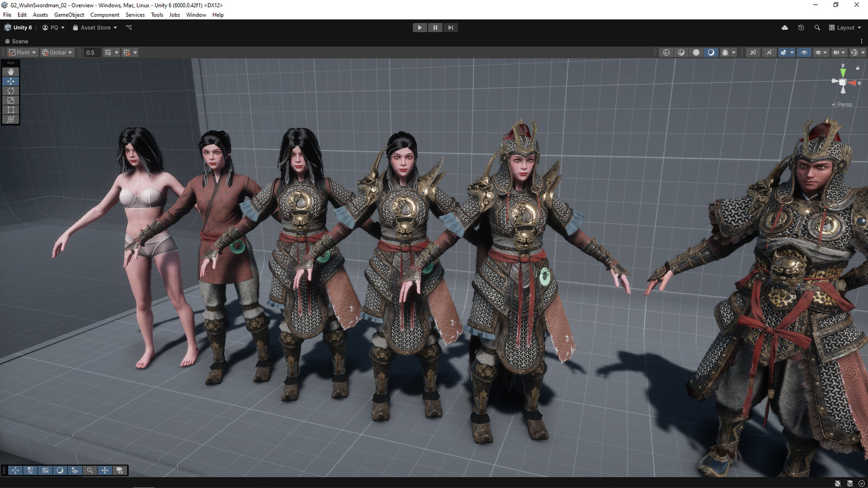Open the GameObject menu
The height and width of the screenshot is (488, 868).
[69, 15]
